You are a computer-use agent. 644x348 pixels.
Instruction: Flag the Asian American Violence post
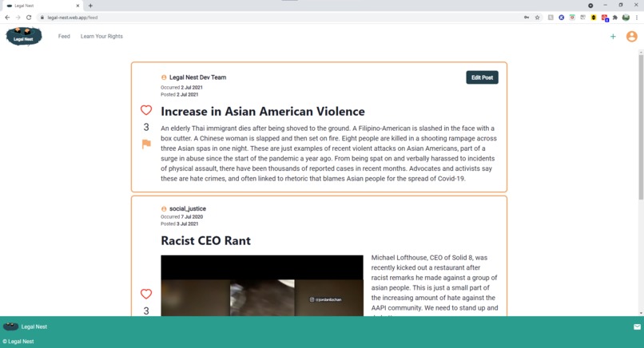click(146, 144)
